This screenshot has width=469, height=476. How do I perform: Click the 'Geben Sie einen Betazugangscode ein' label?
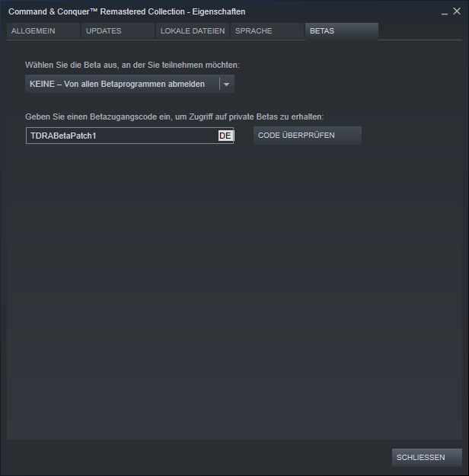(174, 117)
